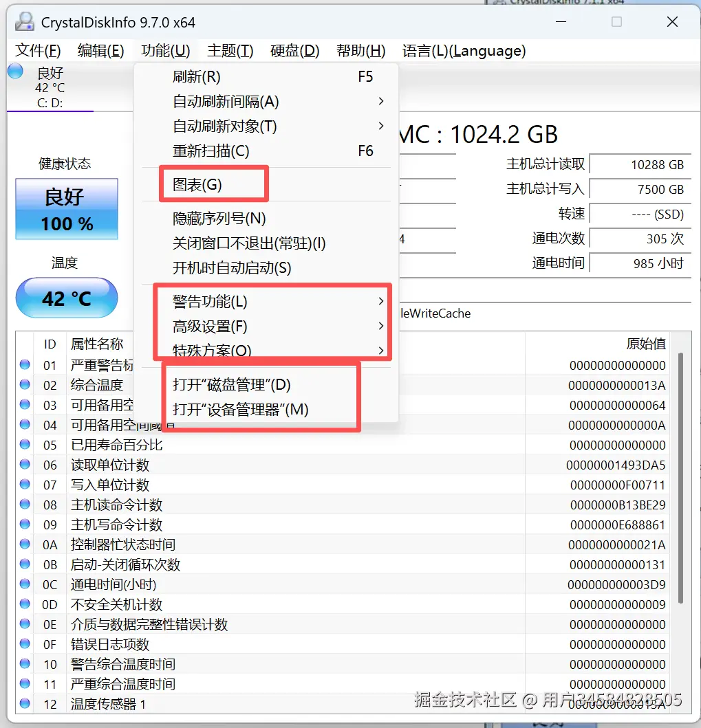Click status dot for attribute 01 严重警告标志
Screen dimensions: 701x728
(x=25, y=364)
